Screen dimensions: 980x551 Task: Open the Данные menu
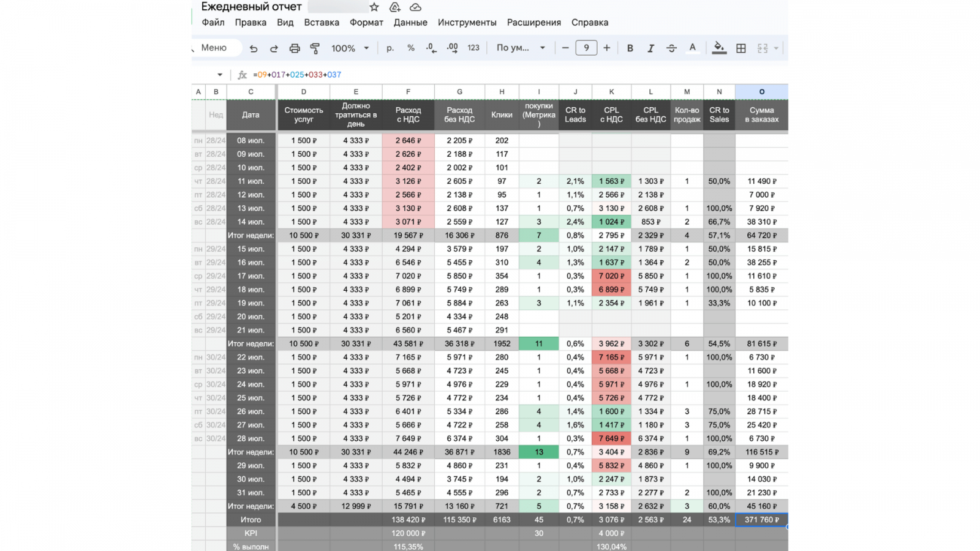pos(410,23)
